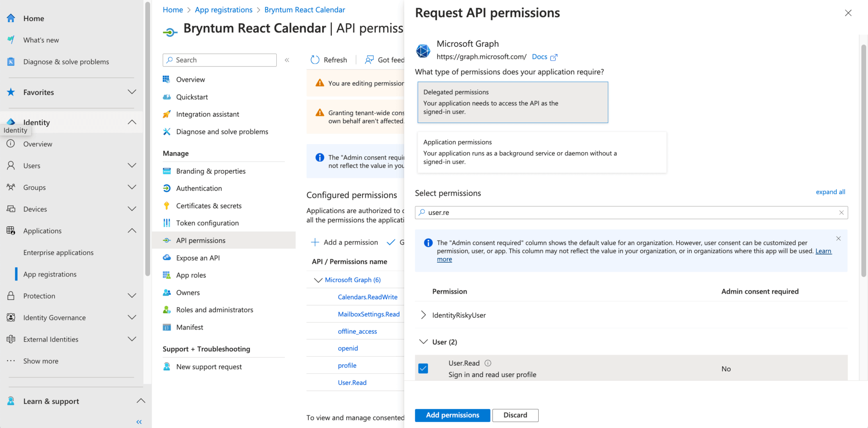Click the Users person icon

(11, 165)
